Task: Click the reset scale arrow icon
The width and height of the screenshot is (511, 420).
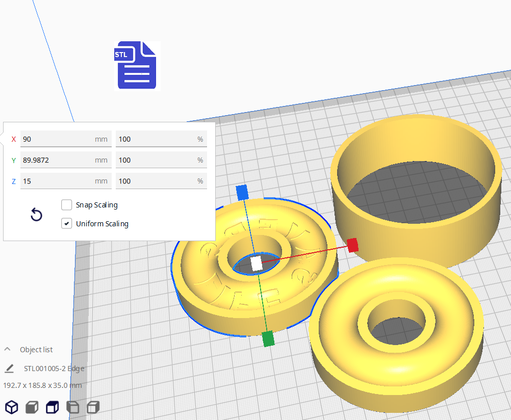Action: (36, 215)
